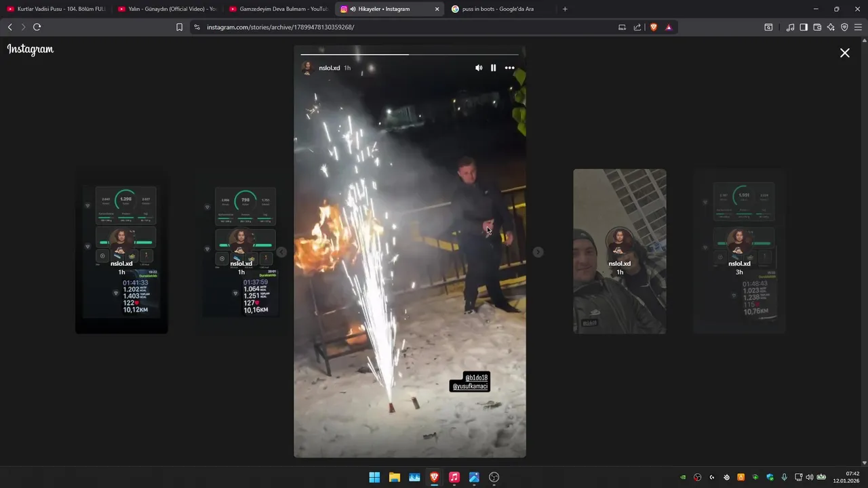Click the microphone tray icon

click(x=784, y=477)
